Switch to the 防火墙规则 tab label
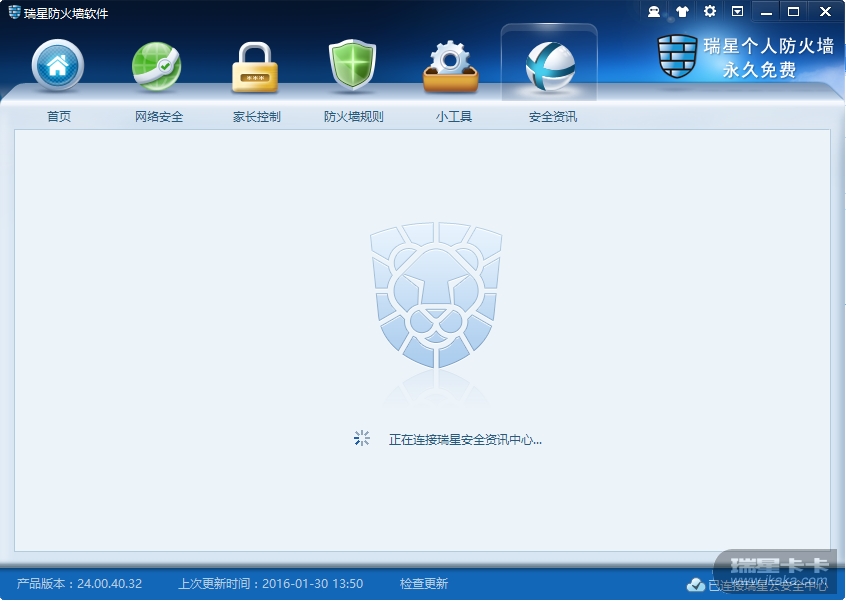 point(354,117)
